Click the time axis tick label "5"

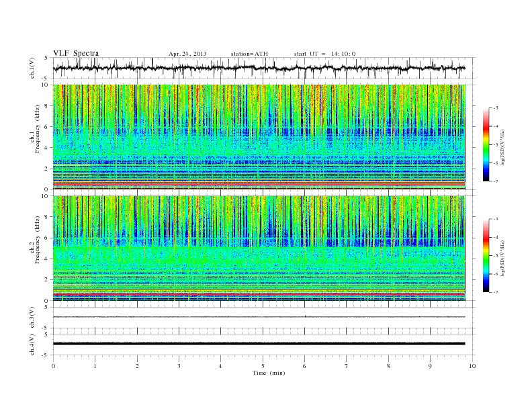tap(263, 366)
